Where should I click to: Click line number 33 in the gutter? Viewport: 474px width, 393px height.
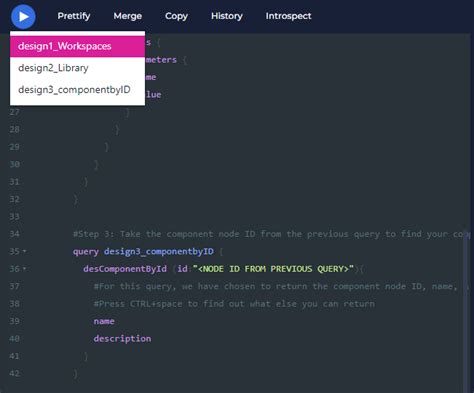[x=14, y=217]
